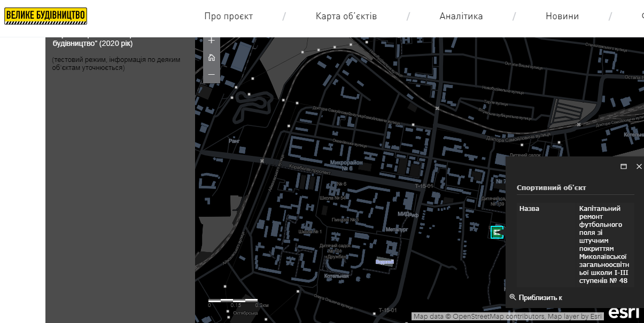
Task: Click the highlighted green sports object marker
Action: [x=497, y=232]
